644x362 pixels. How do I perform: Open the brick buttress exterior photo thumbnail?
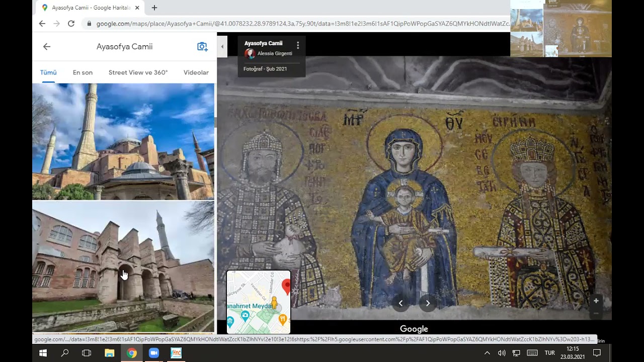pyautogui.click(x=123, y=267)
